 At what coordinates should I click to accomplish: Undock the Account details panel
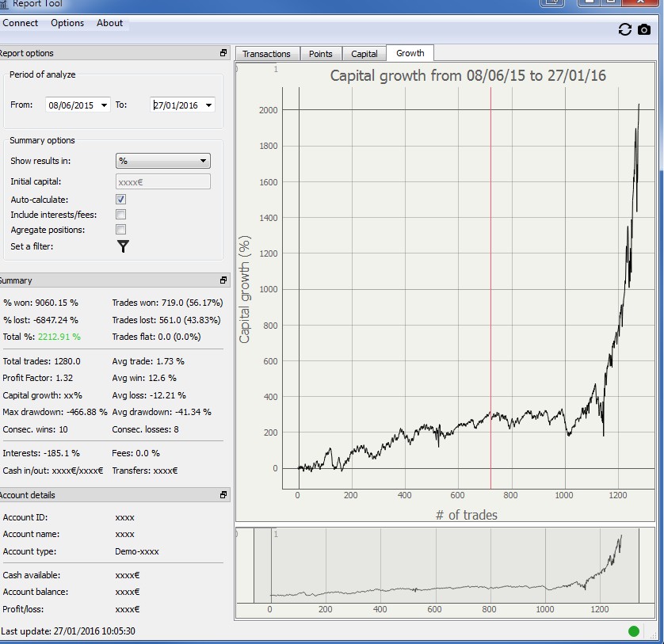[x=223, y=495]
